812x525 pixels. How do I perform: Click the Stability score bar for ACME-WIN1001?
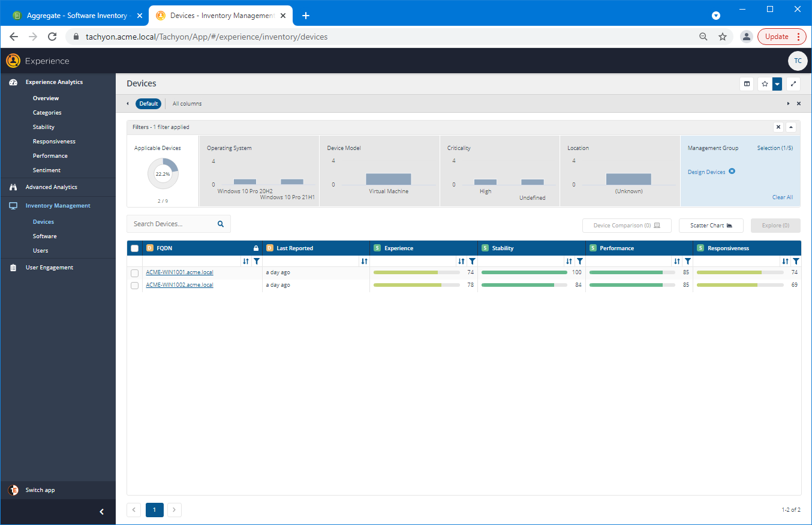(x=524, y=272)
